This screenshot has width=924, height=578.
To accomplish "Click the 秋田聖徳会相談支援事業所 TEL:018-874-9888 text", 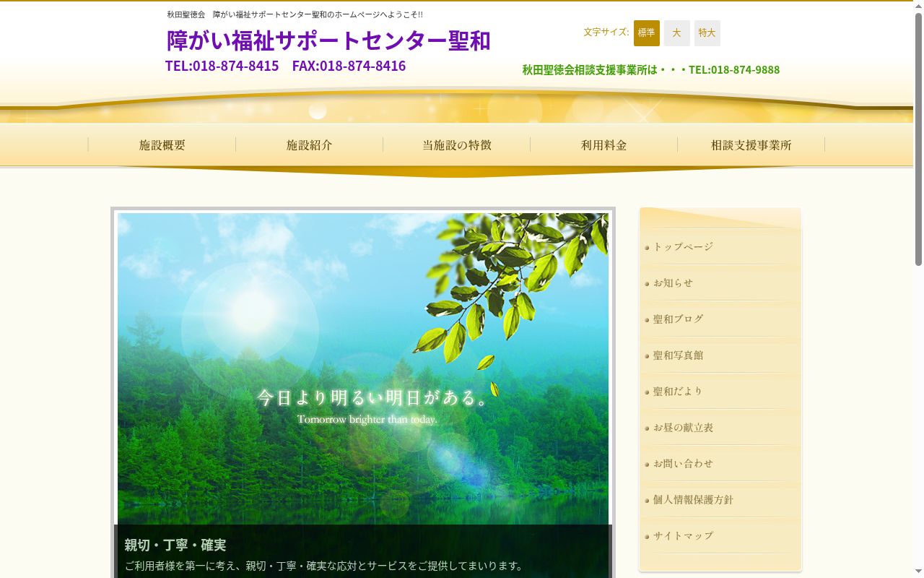I will click(651, 70).
